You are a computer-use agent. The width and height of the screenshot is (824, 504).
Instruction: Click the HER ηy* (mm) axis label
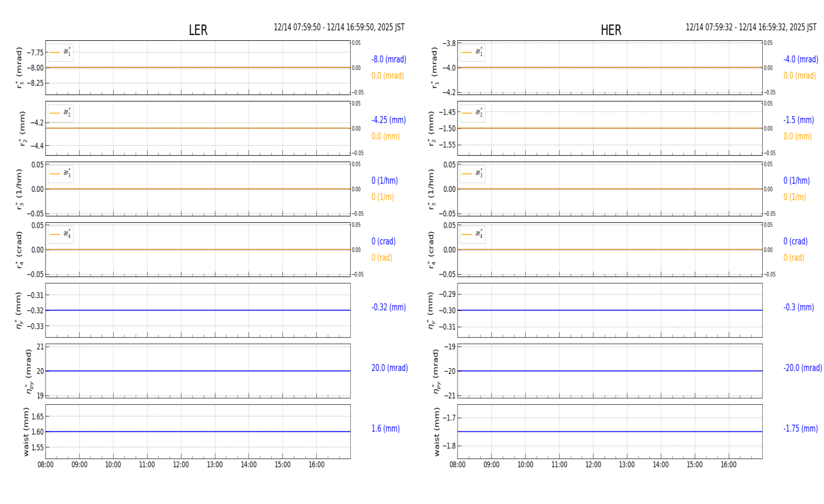click(x=431, y=310)
